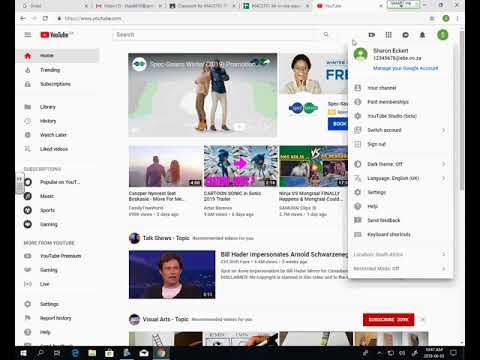Open Microsoft Store from taskbar
Screen dimensions: 480x360
click(109, 353)
